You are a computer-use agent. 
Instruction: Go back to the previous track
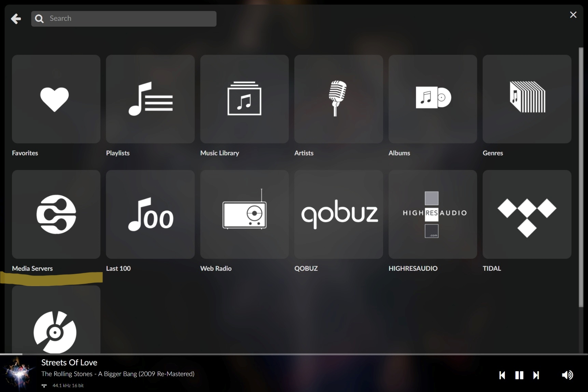502,375
